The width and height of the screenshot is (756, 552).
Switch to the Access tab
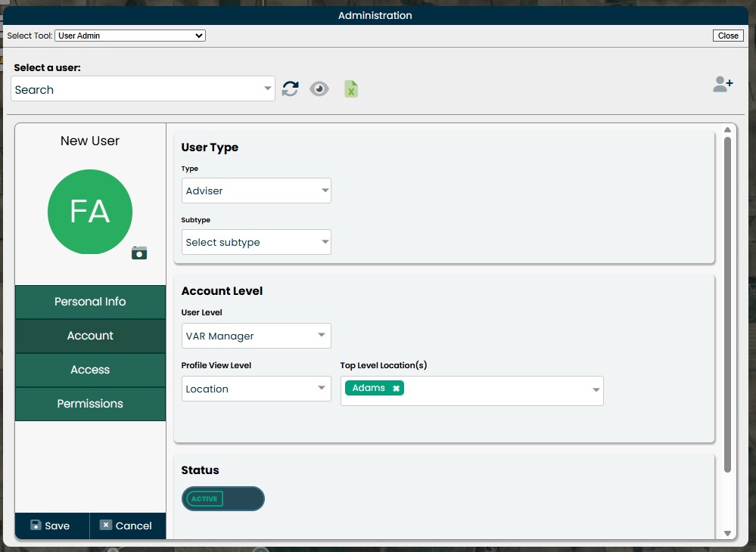point(90,370)
